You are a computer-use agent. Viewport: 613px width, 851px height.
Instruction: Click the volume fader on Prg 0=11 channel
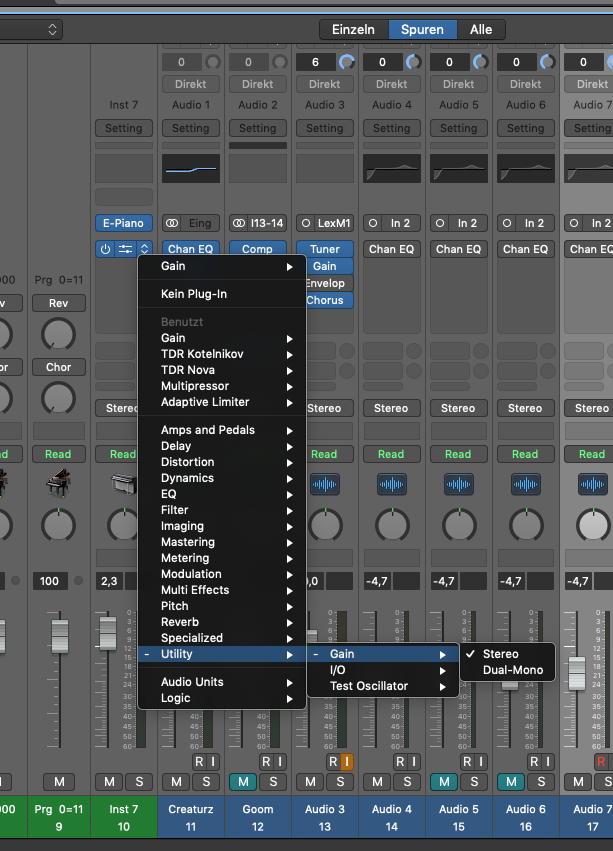click(x=60, y=636)
